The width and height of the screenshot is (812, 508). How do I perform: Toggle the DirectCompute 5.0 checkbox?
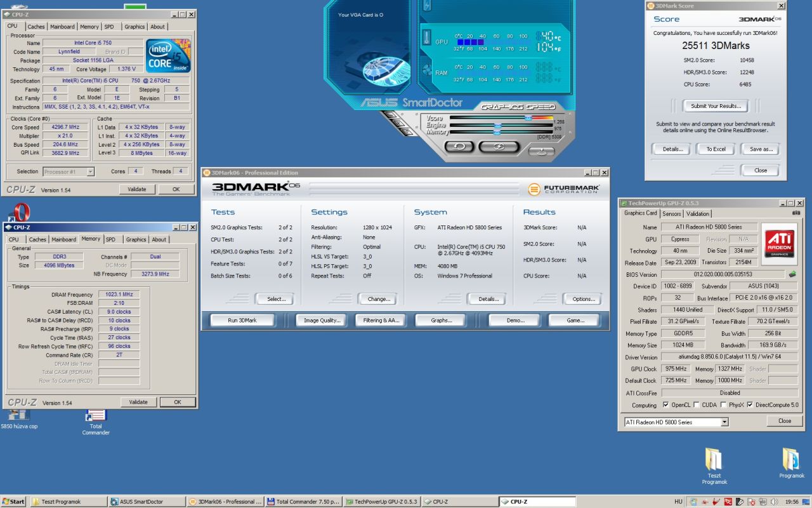click(750, 404)
